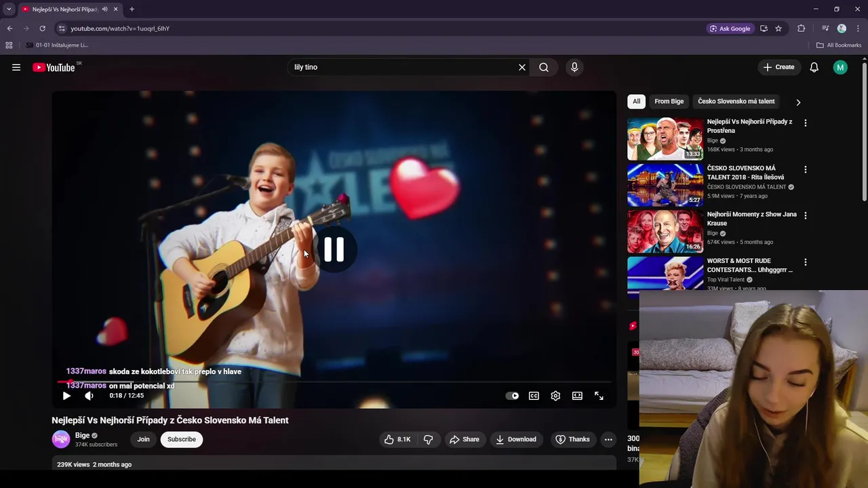The width and height of the screenshot is (868, 488).
Task: Go back with the browser back arrow
Action: pyautogui.click(x=9, y=28)
